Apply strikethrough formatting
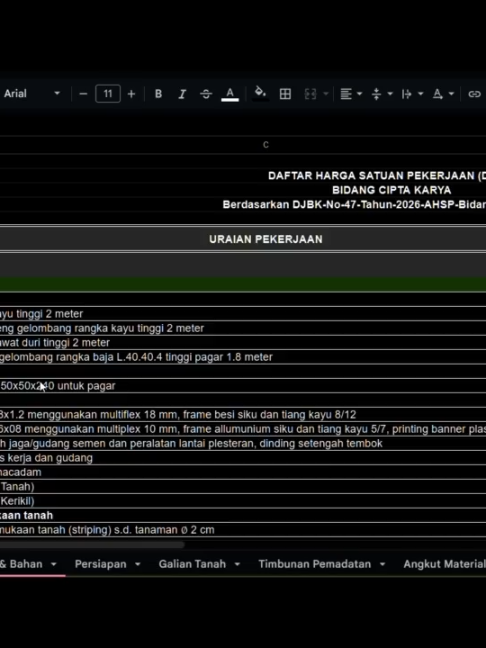Image resolution: width=486 pixels, height=648 pixels. pyautogui.click(x=206, y=94)
